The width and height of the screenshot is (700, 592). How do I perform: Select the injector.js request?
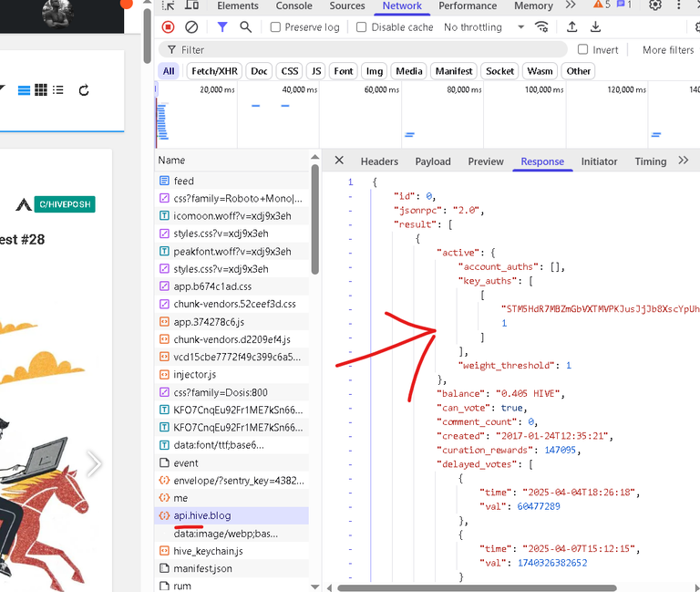232,374
